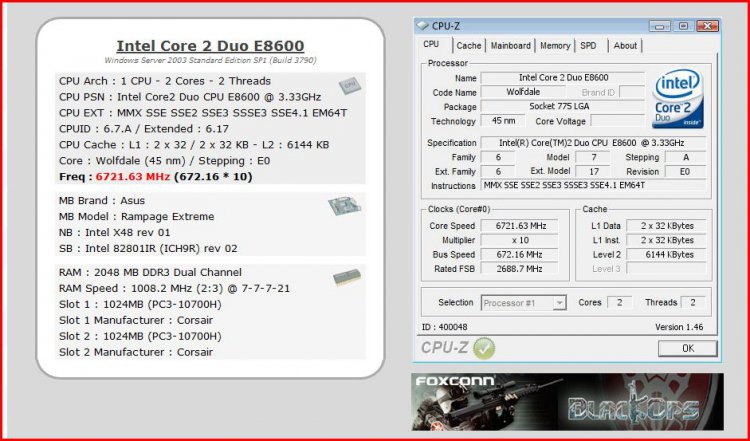The image size is (750, 441).
Task: Click the Specification field
Action: coord(594,143)
